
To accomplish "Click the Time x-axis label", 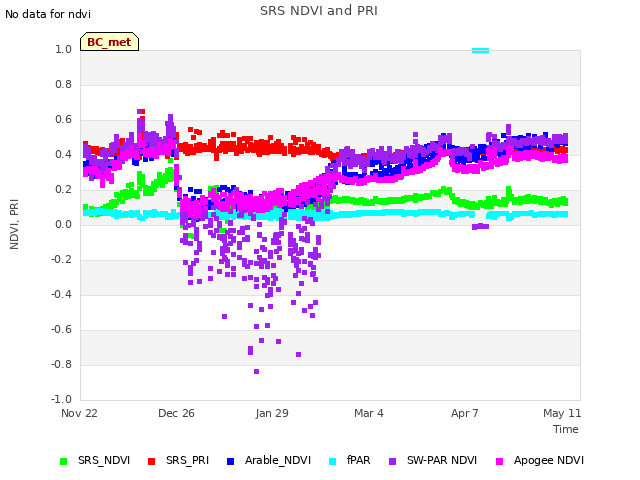I will (566, 429).
